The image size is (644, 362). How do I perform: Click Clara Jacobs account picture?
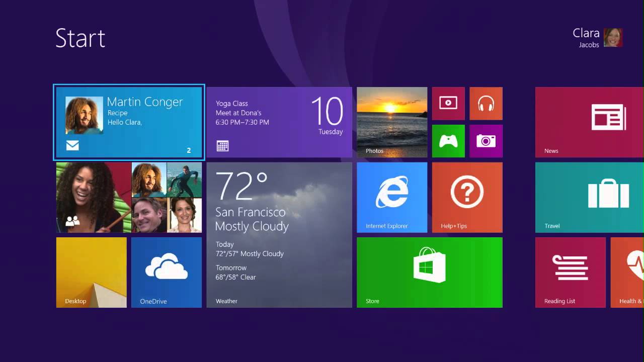click(613, 38)
